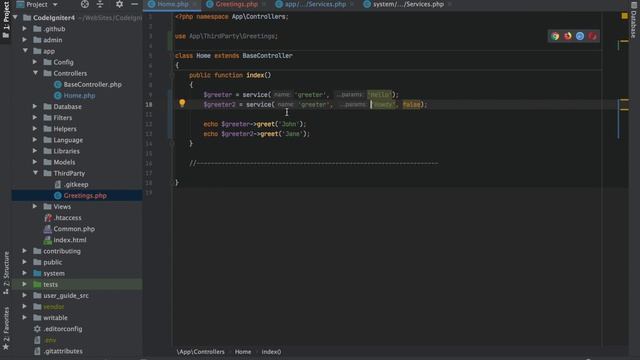Switch to the system/.../Services.php tab
640x360 pixels.
pos(408,4)
